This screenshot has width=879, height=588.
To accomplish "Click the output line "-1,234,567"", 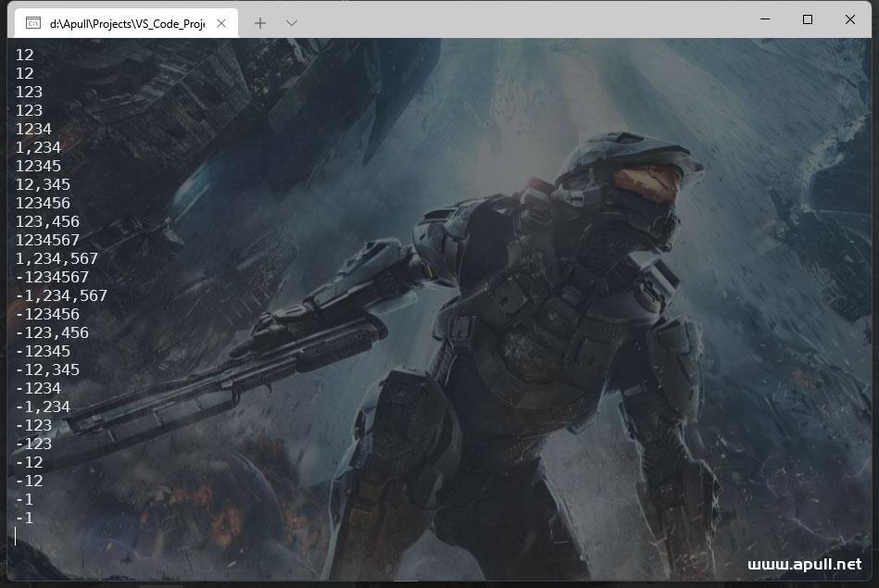I will [62, 295].
